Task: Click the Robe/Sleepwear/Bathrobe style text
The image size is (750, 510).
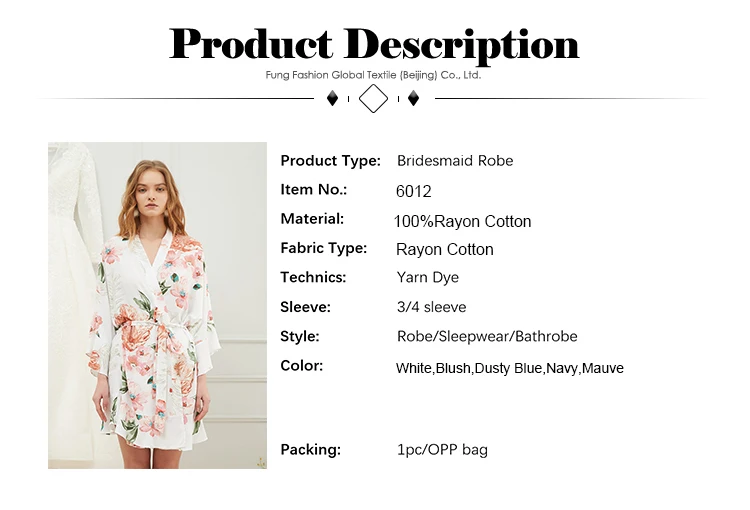Action: [487, 337]
